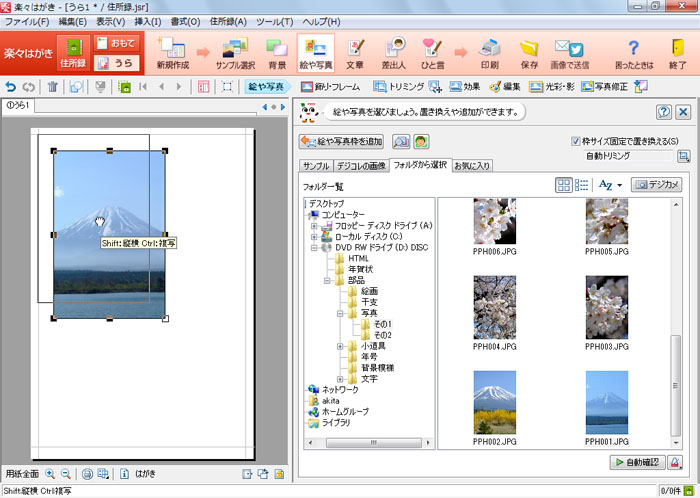Screen dimensions: 700x498
Task: Switch to thumbnail grid view icon
Action: (564, 185)
